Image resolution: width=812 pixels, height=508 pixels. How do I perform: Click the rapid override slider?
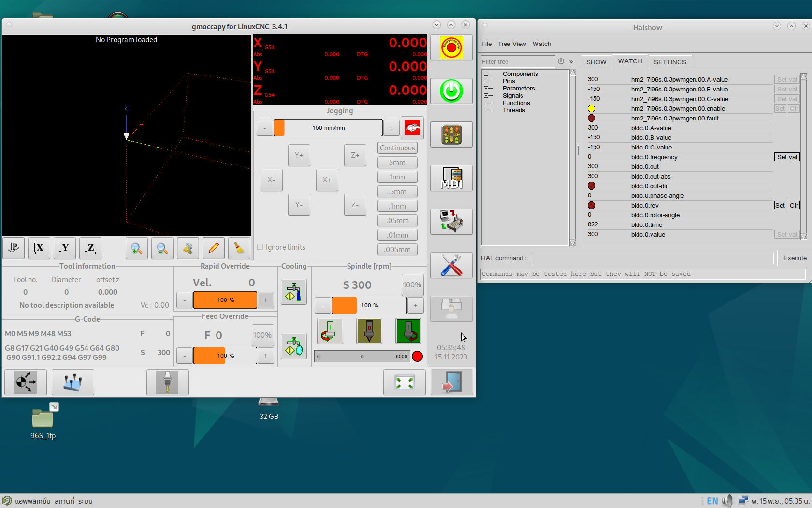coord(225,300)
